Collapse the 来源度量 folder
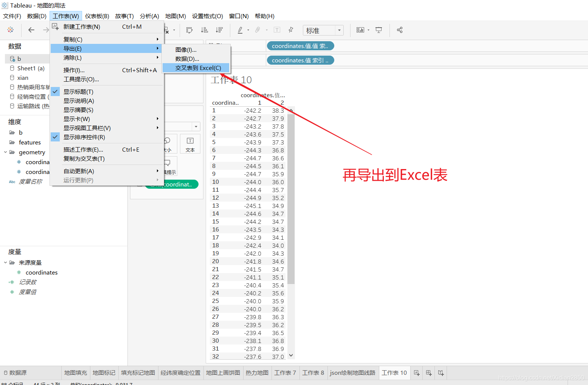Image resolution: width=588 pixels, height=385 pixels. (5, 262)
